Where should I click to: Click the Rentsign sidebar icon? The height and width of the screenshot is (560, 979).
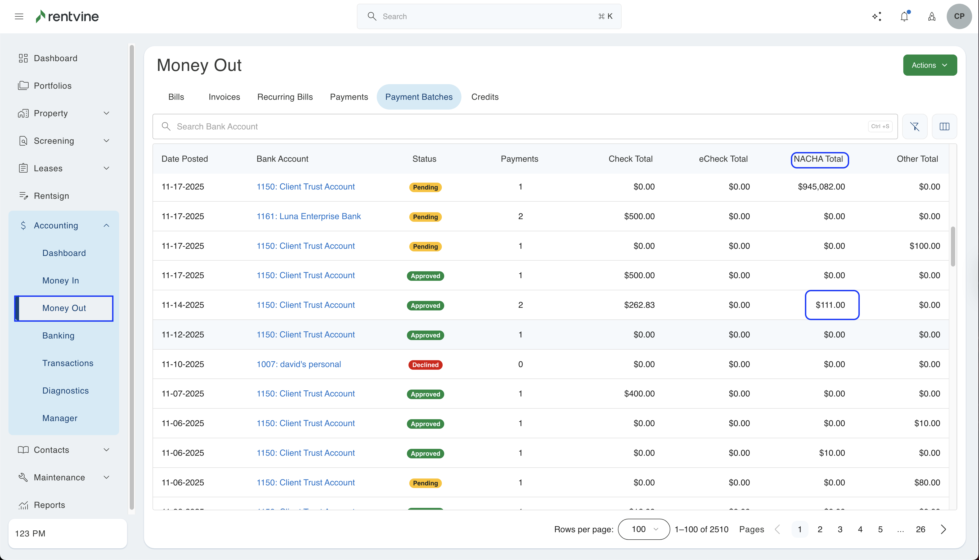pos(24,196)
